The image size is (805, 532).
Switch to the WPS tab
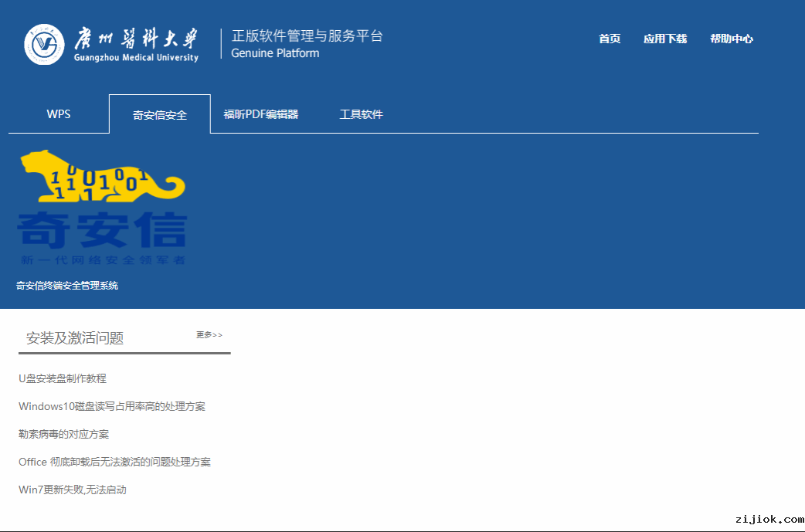click(59, 114)
